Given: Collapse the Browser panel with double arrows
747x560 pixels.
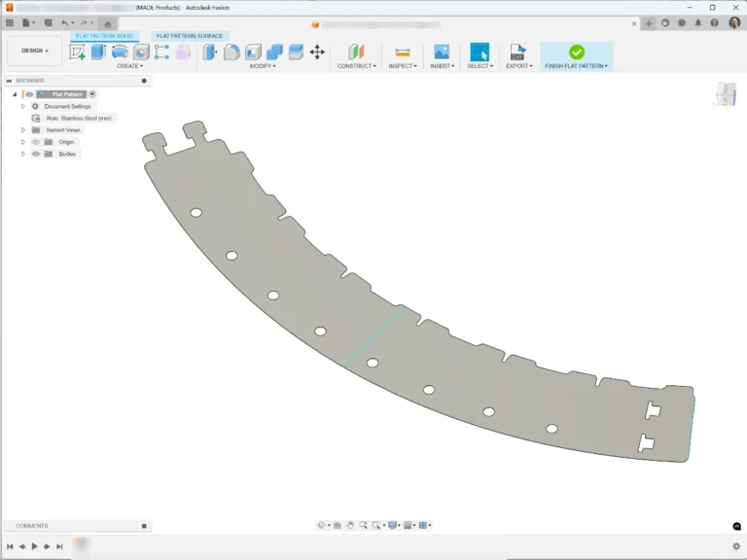Looking at the screenshot, I should pyautogui.click(x=9, y=81).
